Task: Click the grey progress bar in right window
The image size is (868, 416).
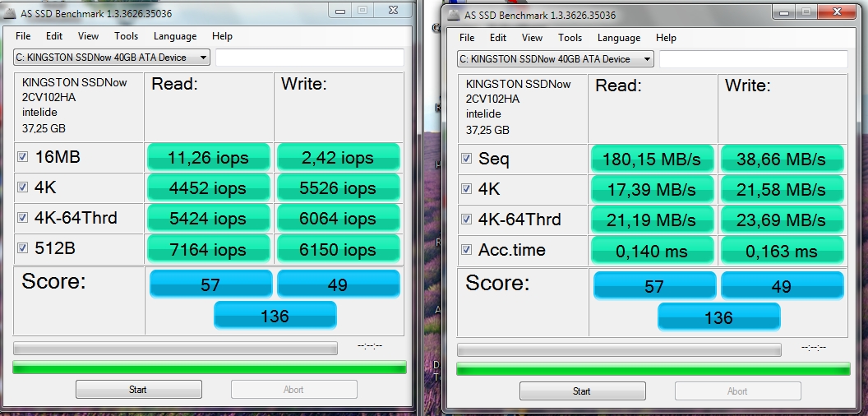Action: 619,349
